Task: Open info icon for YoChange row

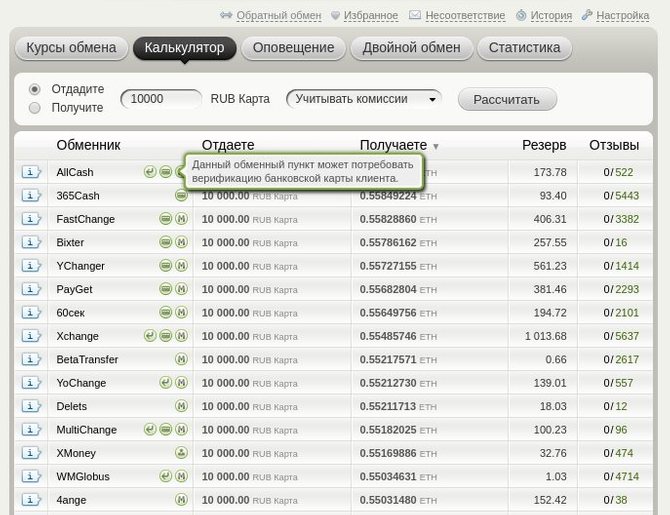Action: click(x=31, y=383)
